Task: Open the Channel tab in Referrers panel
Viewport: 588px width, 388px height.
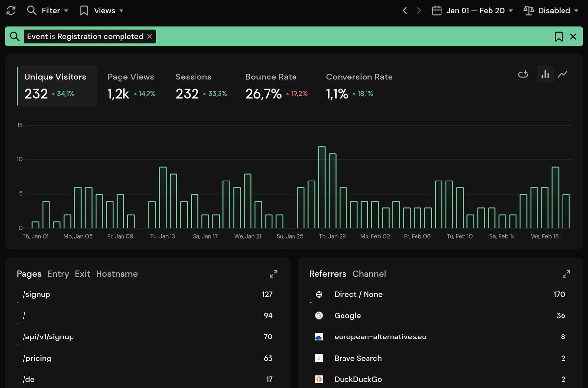Action: tap(369, 274)
